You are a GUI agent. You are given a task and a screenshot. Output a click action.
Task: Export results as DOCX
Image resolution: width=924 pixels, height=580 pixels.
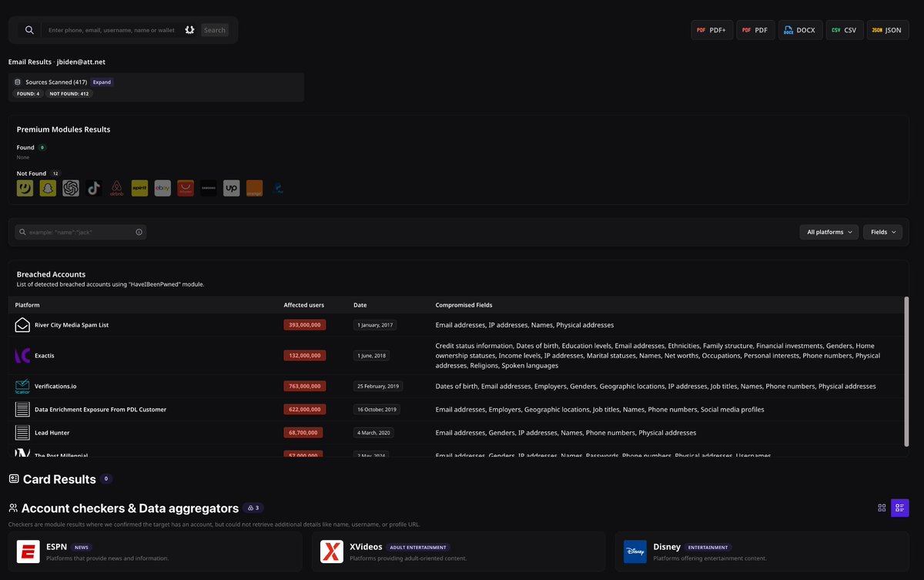point(800,30)
